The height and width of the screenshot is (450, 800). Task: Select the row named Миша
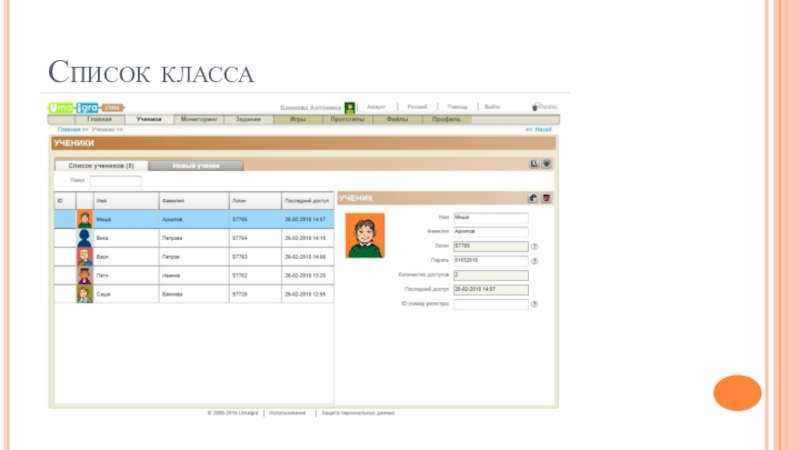(194, 219)
